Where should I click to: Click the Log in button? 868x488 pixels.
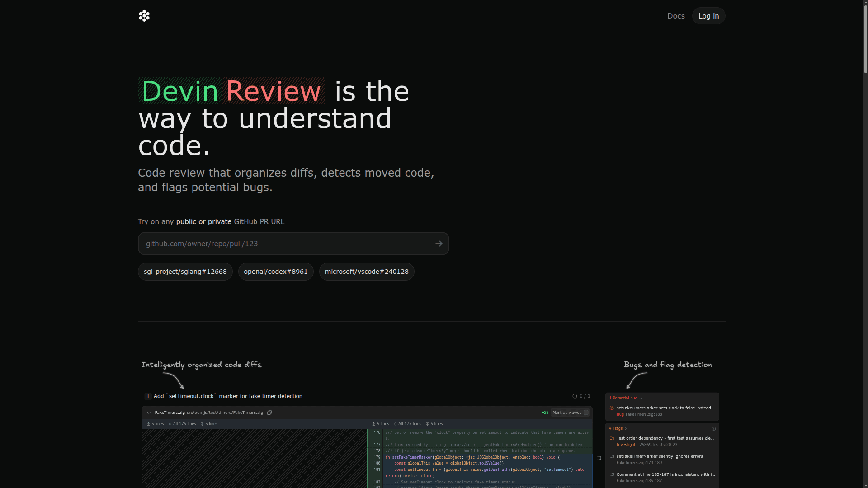[x=708, y=16]
